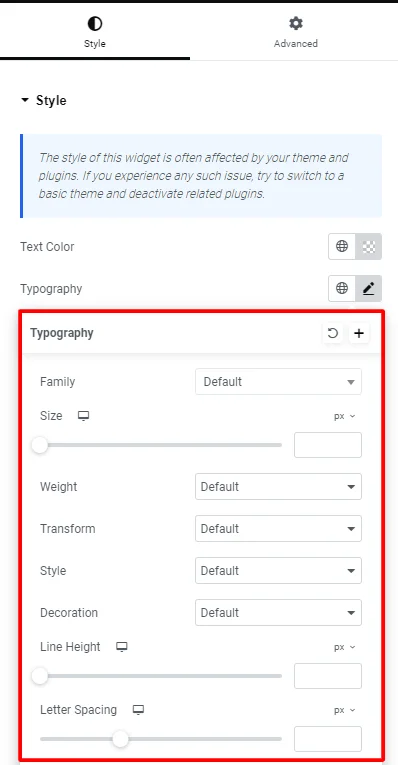Click the Text Color global globe icon
The height and width of the screenshot is (765, 398).
[x=342, y=246]
